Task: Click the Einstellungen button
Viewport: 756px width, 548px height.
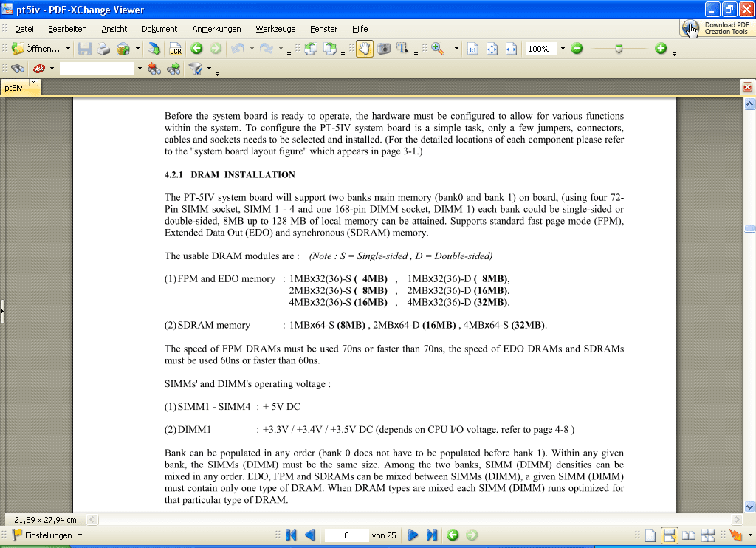Action: 42,535
